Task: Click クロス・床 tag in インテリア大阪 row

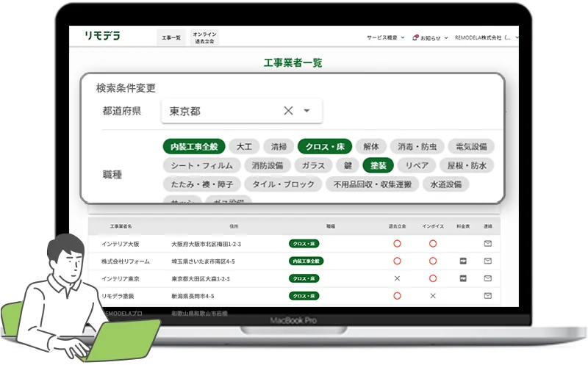Action: click(304, 244)
